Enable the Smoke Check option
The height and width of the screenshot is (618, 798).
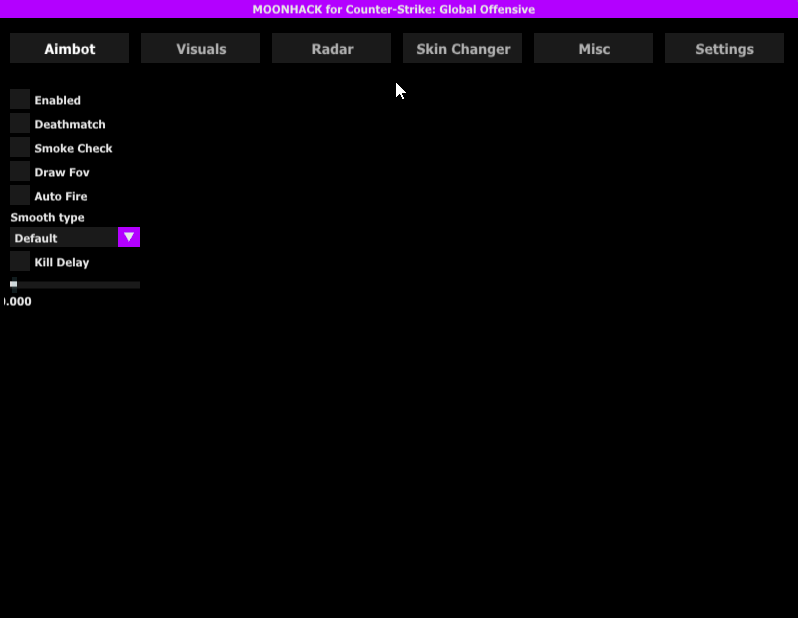20,147
